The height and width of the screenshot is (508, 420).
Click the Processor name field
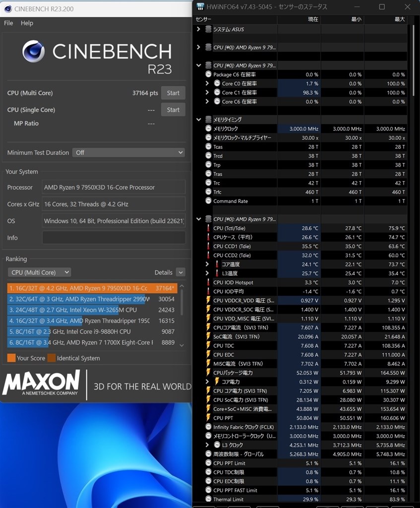[114, 187]
